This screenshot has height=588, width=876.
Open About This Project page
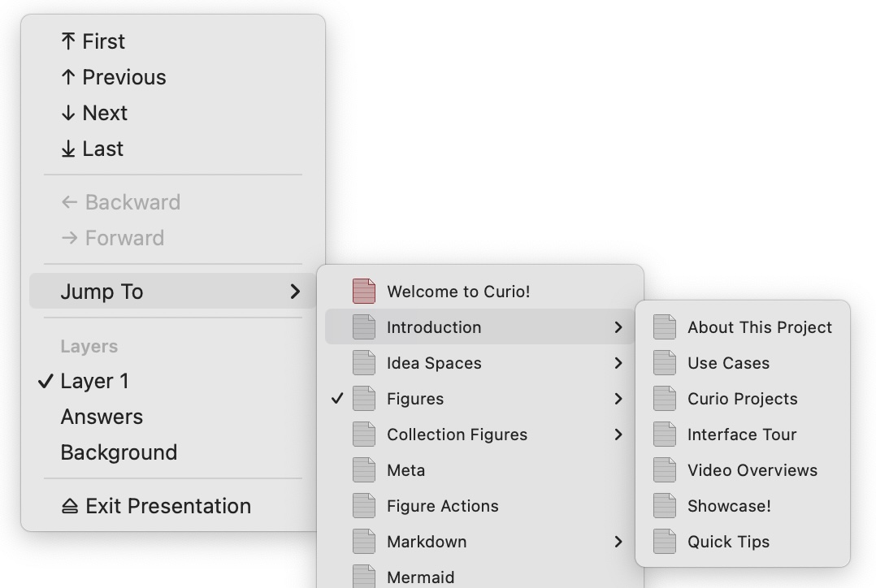(x=743, y=327)
